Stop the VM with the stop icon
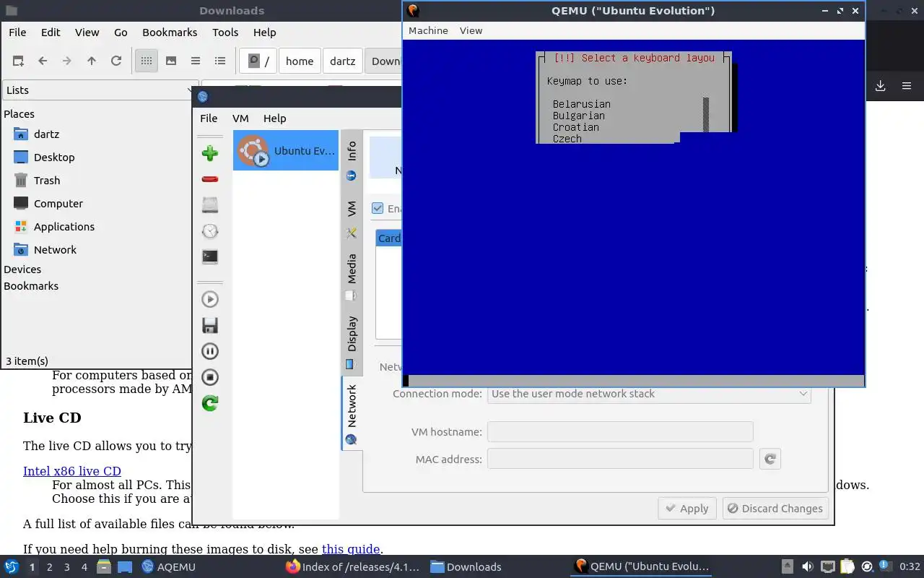Screen dimensions: 924x578 [x=210, y=377]
